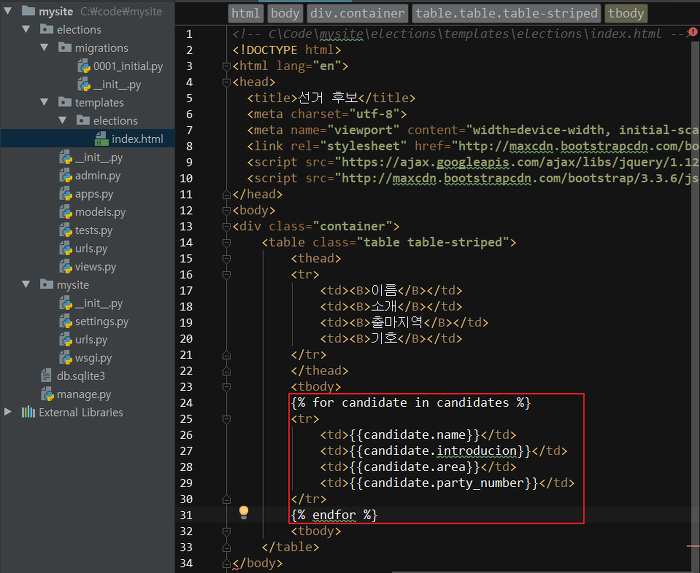The height and width of the screenshot is (573, 700).
Task: Click the red error stripe mark in the right gutter
Action: pyautogui.click(x=693, y=545)
